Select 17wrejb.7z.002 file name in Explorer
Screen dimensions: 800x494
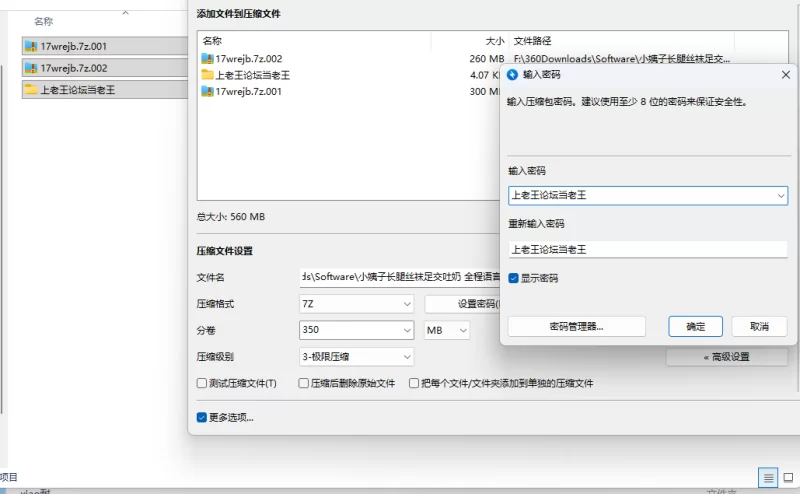pos(73,68)
